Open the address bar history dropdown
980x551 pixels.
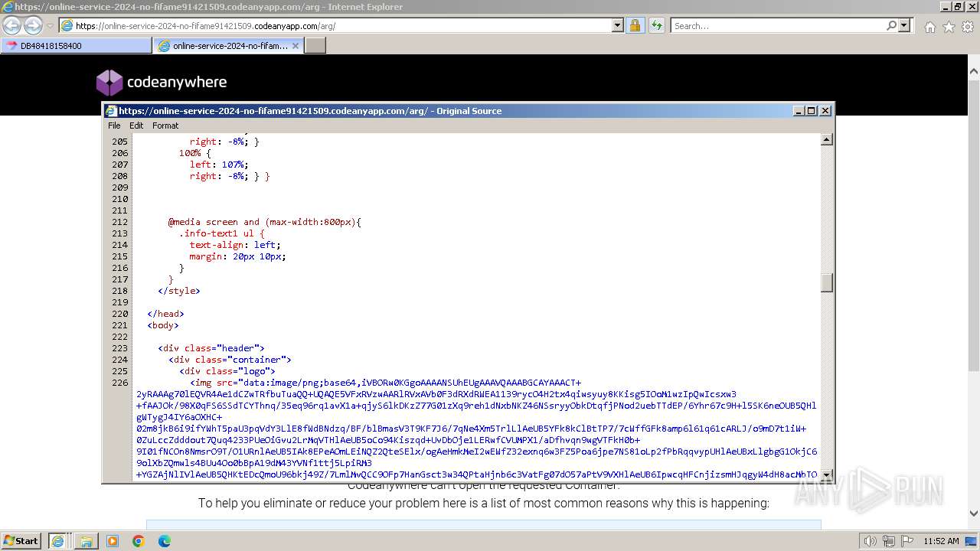click(x=618, y=25)
